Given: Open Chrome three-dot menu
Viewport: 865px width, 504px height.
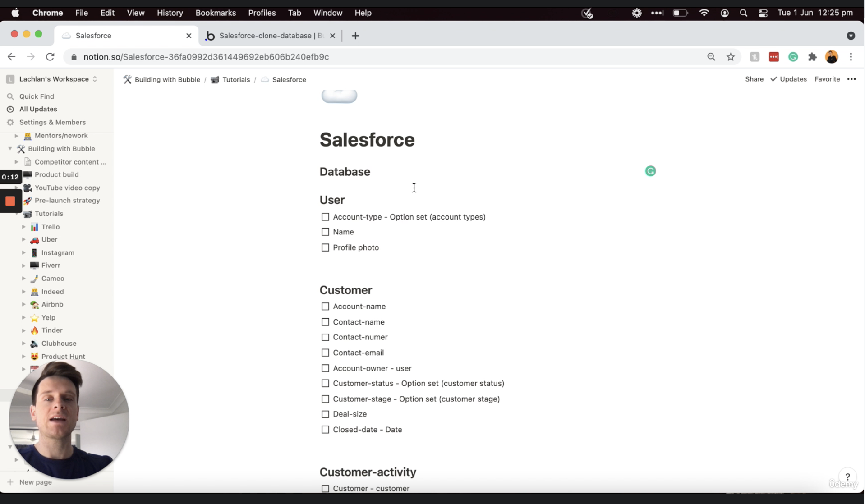Looking at the screenshot, I should tap(851, 57).
